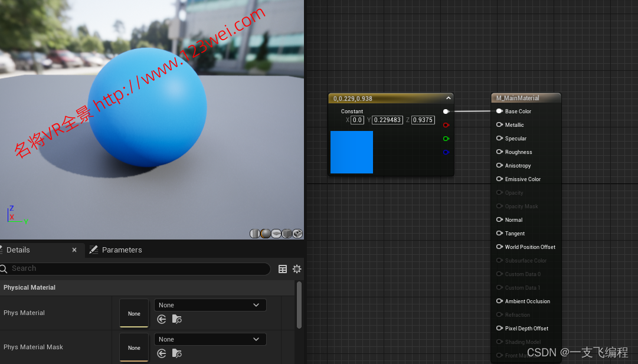Viewport: 638px width, 364px height.
Task: Click the blue color preview swatch
Action: 352,152
